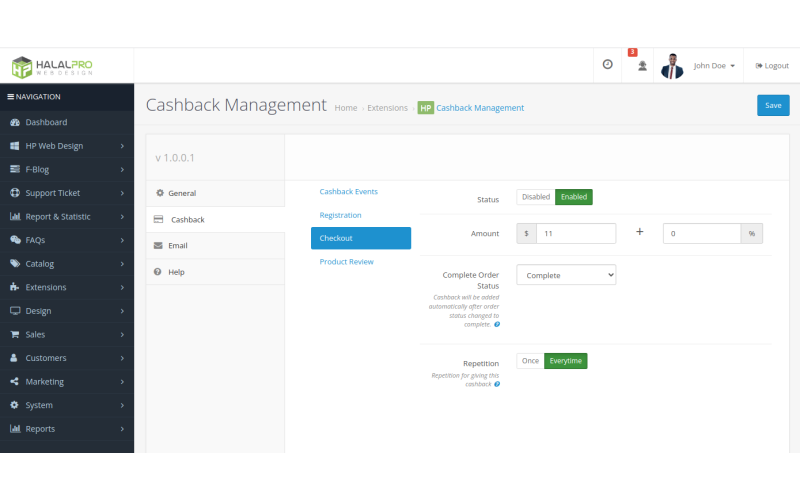Click the Email tab envelope icon
The width and height of the screenshot is (800, 500).
(158, 245)
